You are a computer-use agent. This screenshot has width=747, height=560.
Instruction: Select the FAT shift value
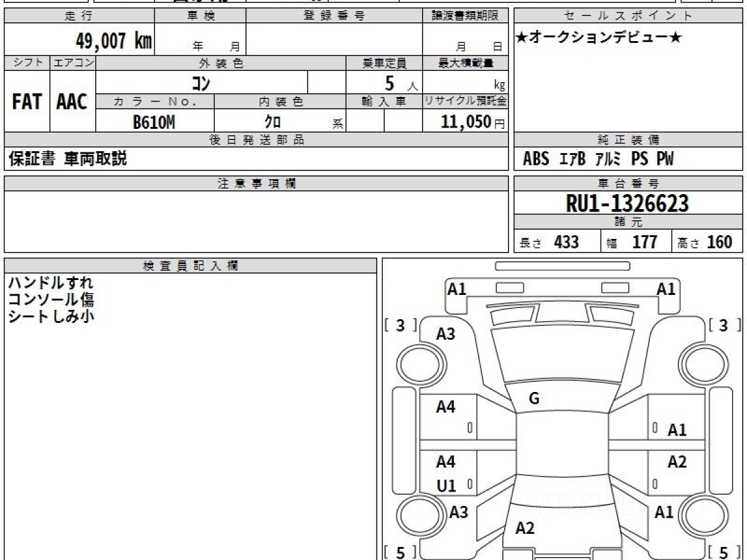click(27, 101)
